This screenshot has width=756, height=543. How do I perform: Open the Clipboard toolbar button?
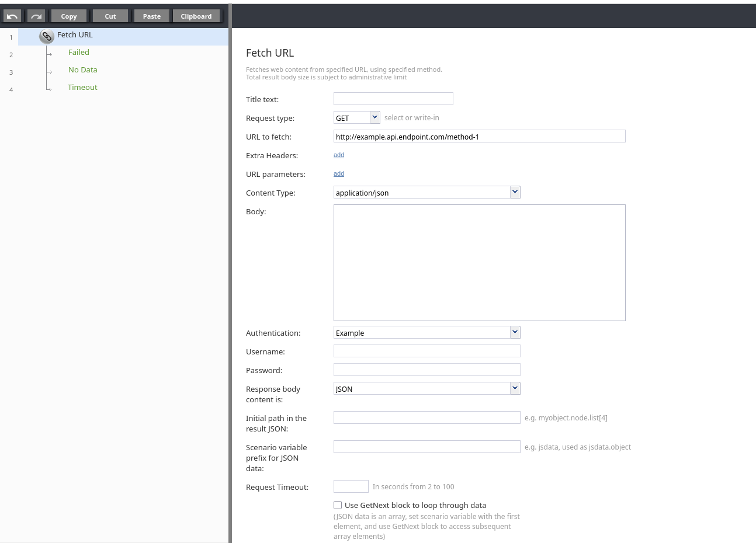196,16
